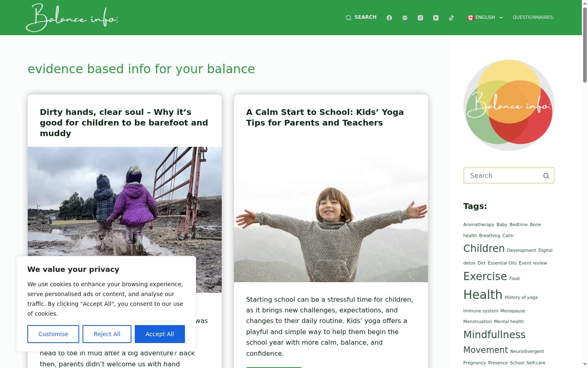
Task: Click the Self-care tag
Action: pyautogui.click(x=536, y=363)
